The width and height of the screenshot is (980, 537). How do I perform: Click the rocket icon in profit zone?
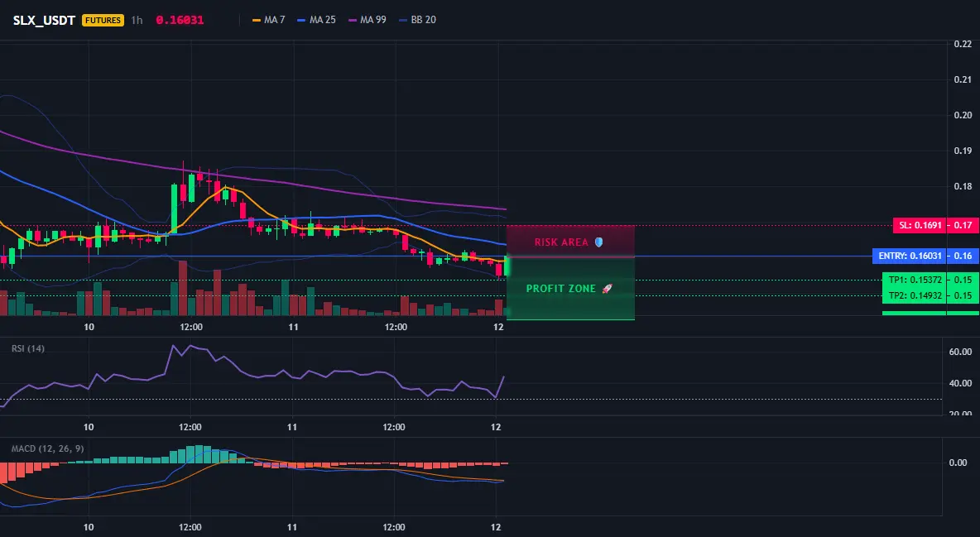(607, 289)
